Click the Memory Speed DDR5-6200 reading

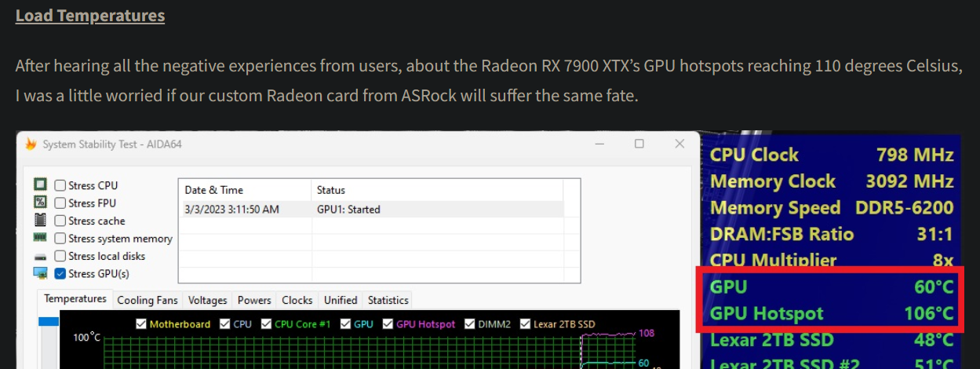832,208
